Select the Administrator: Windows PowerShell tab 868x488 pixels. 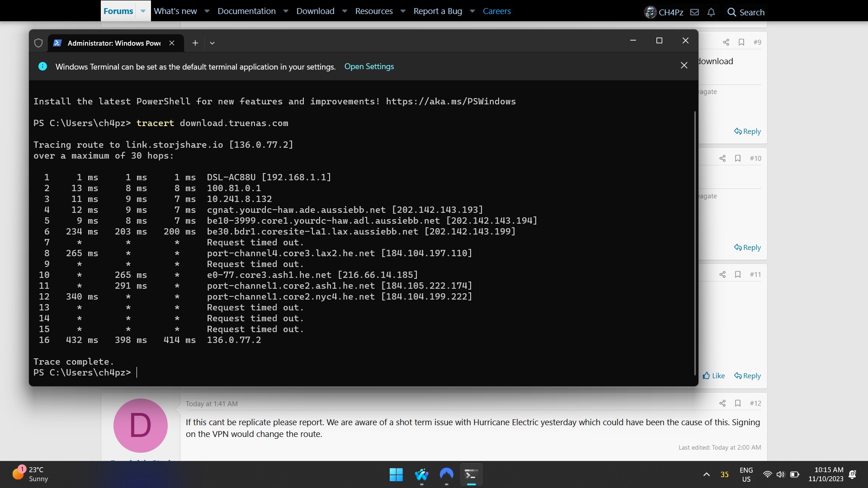[x=115, y=43]
